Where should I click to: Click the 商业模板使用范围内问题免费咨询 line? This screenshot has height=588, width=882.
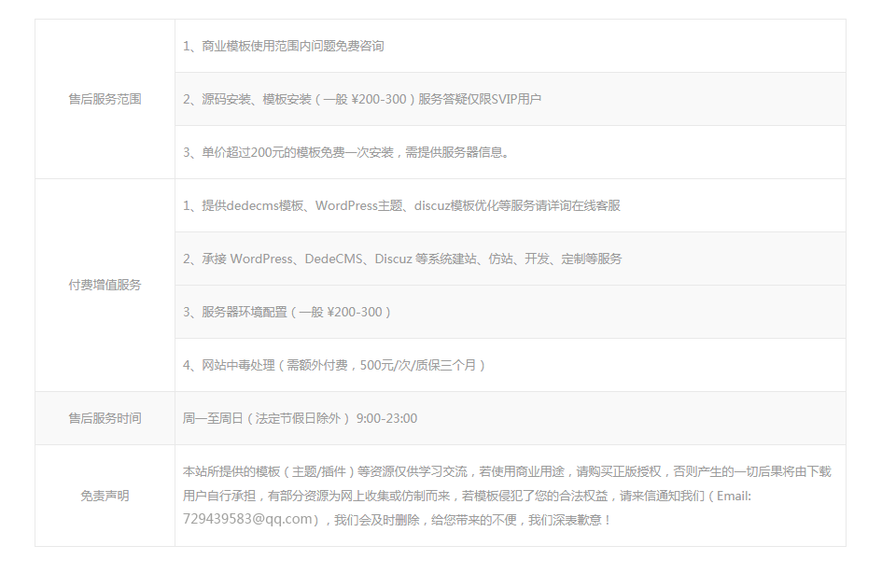click(284, 46)
